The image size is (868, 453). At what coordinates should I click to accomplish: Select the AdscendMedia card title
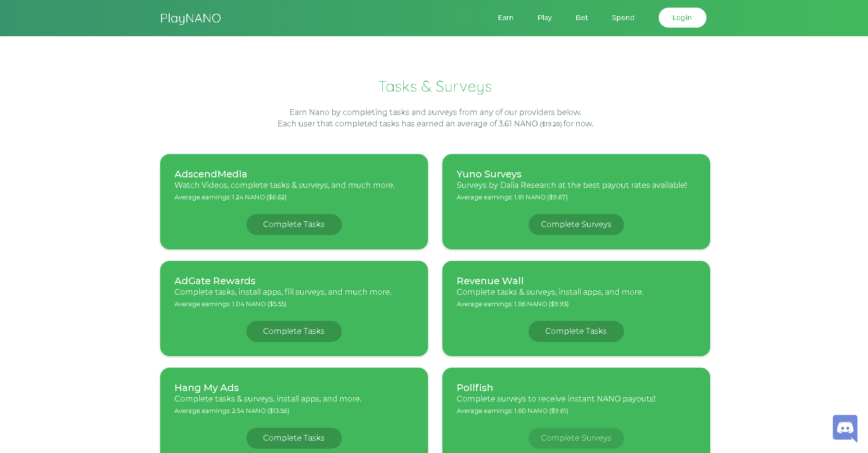(211, 174)
